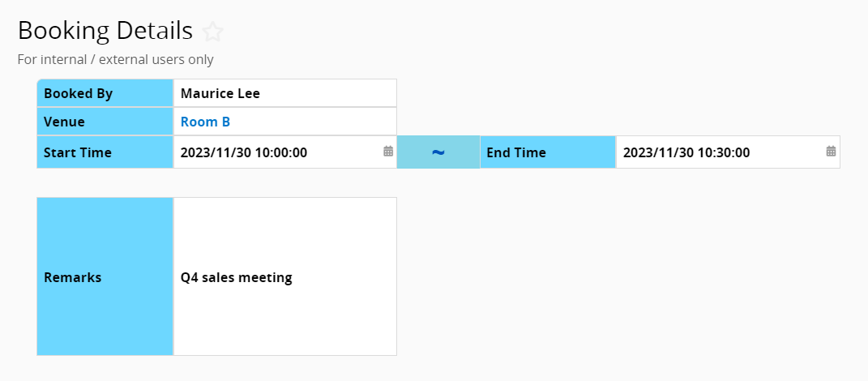Viewport: 868px width, 381px height.
Task: Open the Start Time calendar picker icon
Action: (x=388, y=151)
